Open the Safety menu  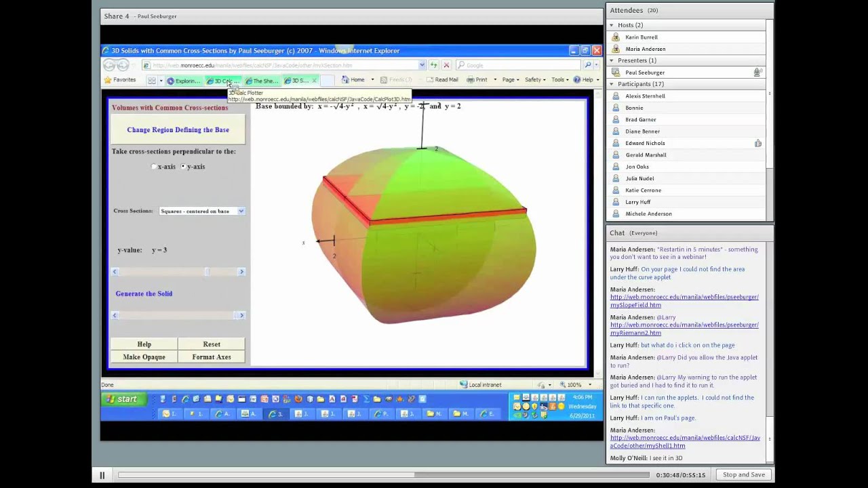pos(535,80)
